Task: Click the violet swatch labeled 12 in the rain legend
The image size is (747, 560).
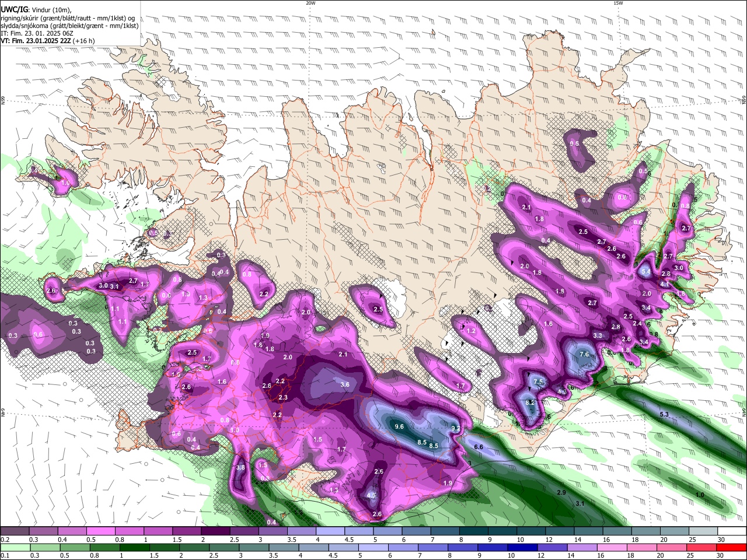Action: [x=552, y=547]
